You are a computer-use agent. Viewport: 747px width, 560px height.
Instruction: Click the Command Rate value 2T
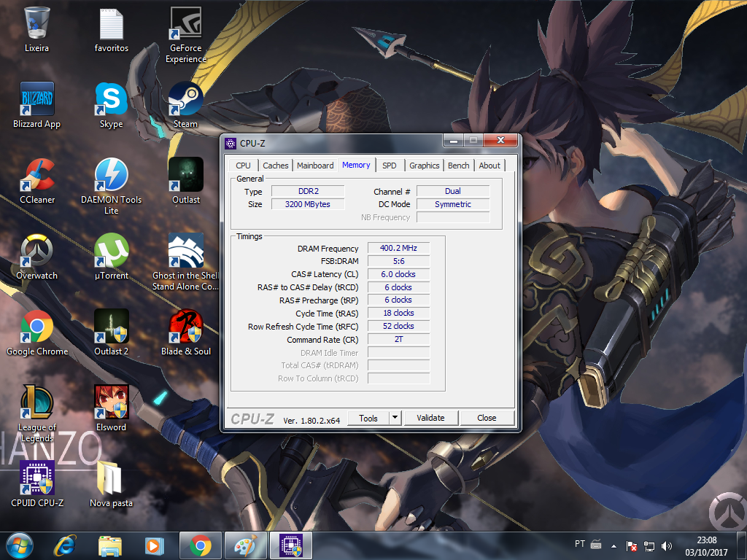tap(398, 339)
